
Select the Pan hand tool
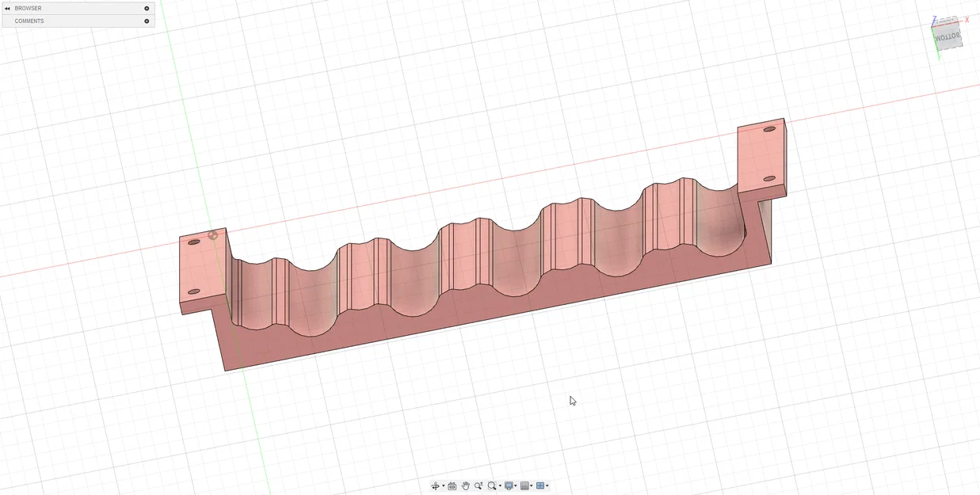[x=466, y=485]
